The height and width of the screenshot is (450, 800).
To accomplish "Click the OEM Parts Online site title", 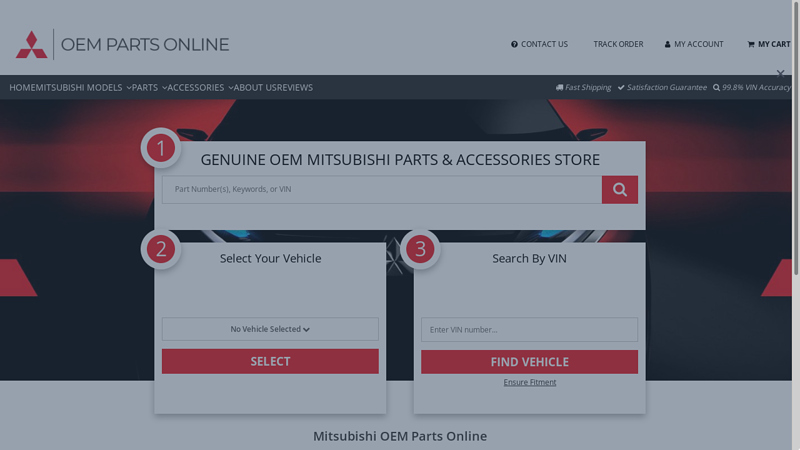I will pos(145,44).
